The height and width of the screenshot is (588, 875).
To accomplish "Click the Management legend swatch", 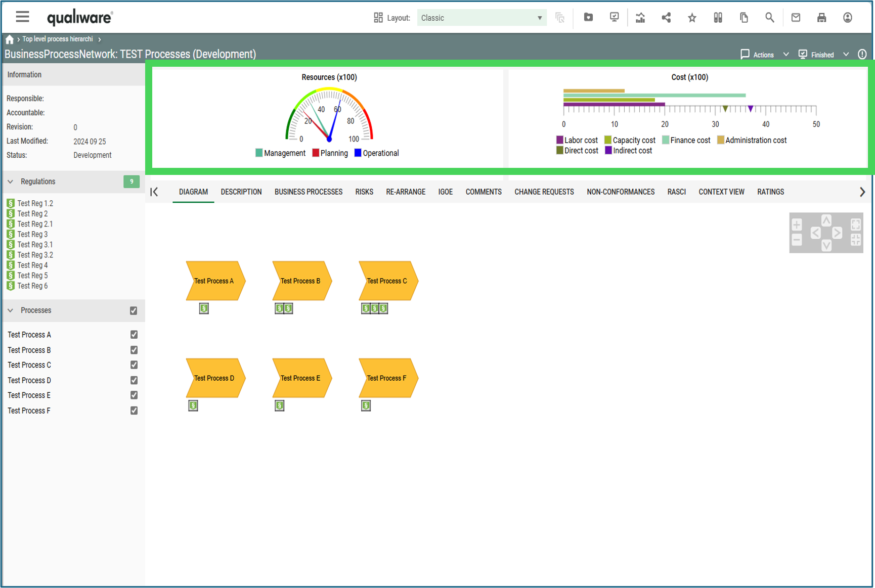I will click(x=259, y=153).
